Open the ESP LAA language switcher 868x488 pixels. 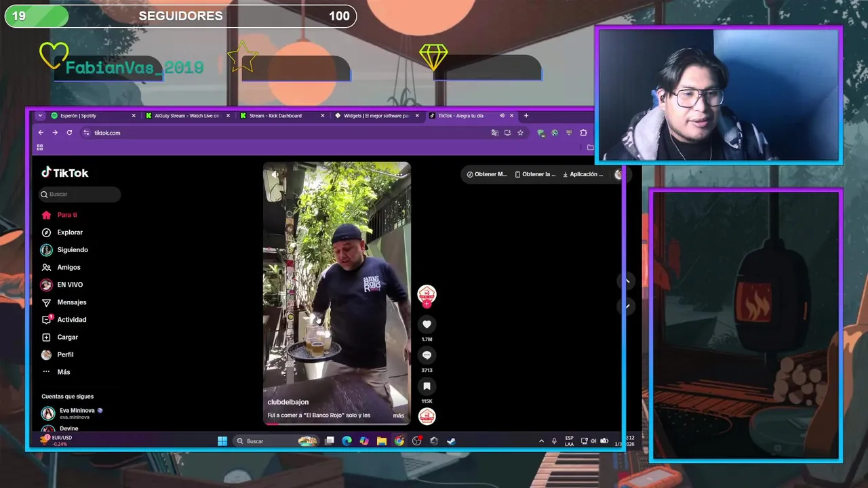[x=569, y=441]
